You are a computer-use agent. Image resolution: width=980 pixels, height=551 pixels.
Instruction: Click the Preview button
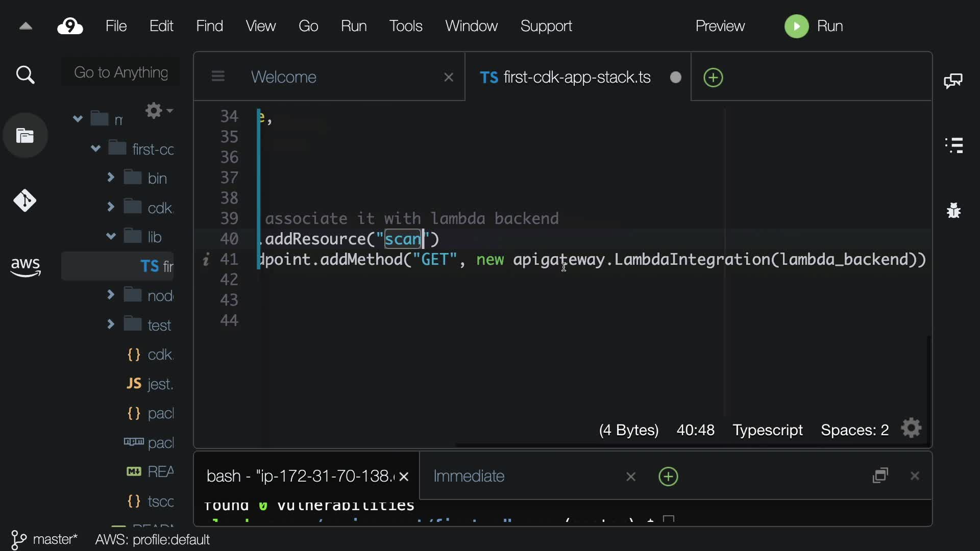[x=720, y=26]
